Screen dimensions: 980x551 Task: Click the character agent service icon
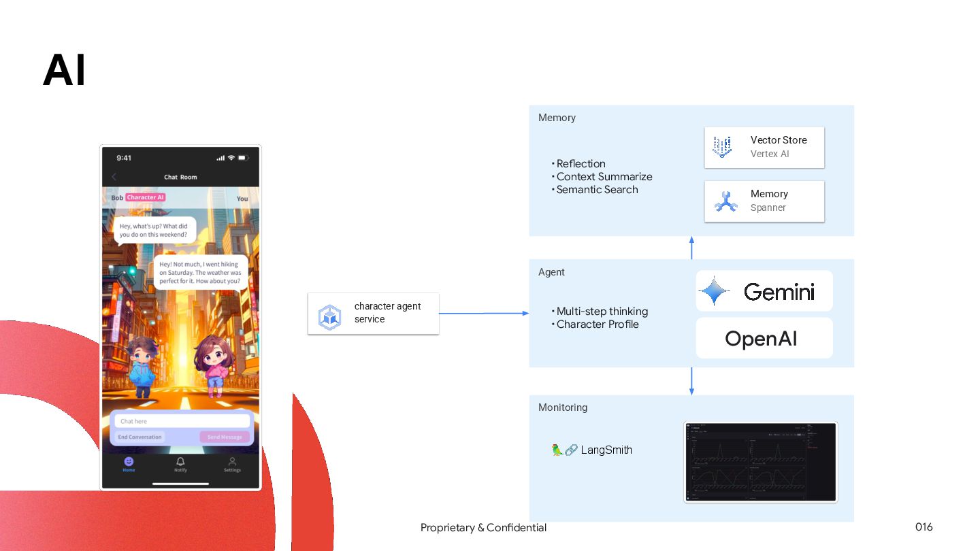click(x=329, y=316)
